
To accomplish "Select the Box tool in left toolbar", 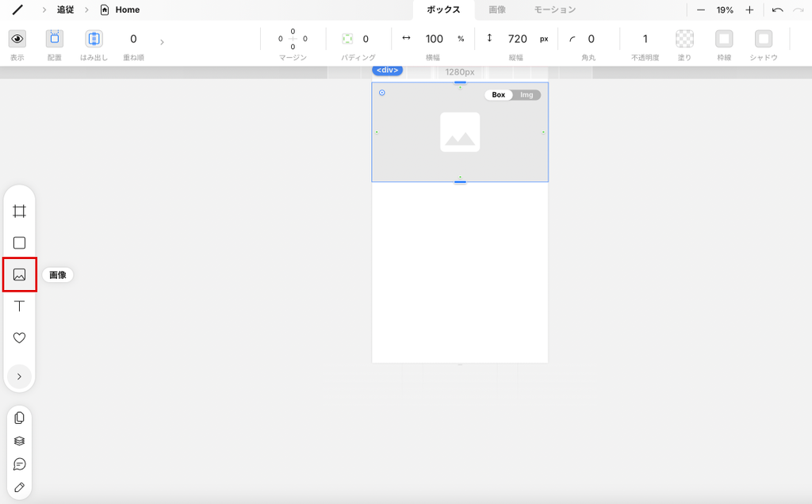I will 20,243.
